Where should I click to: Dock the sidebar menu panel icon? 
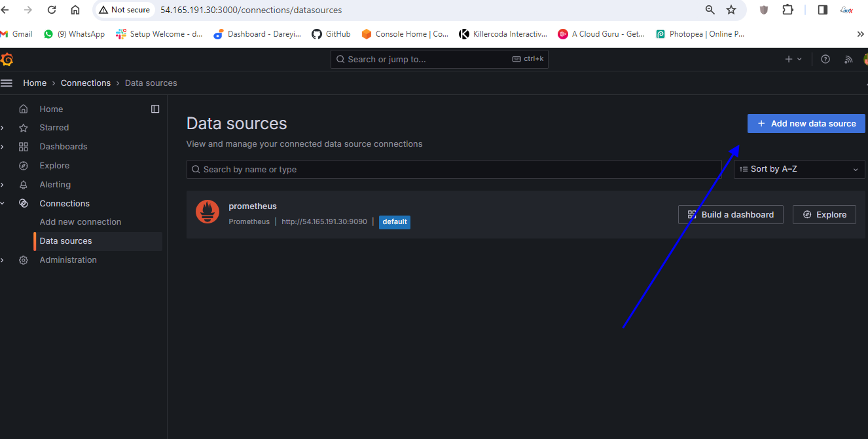(x=155, y=109)
